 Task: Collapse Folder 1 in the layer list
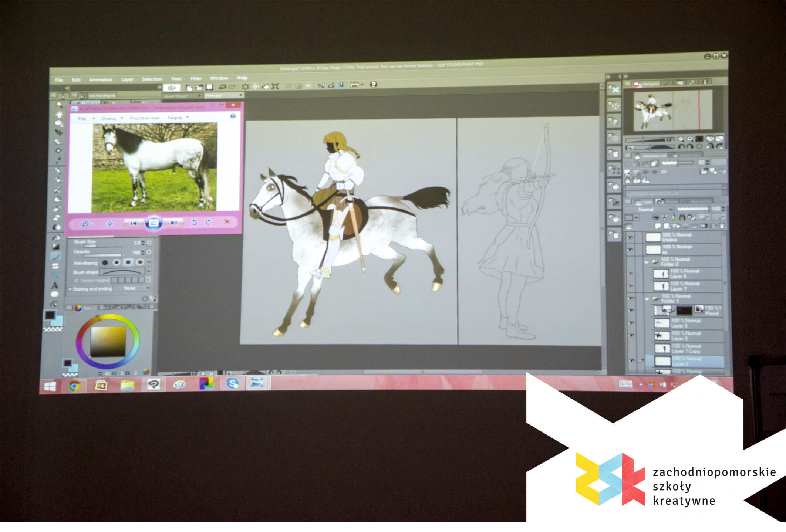[x=647, y=299]
